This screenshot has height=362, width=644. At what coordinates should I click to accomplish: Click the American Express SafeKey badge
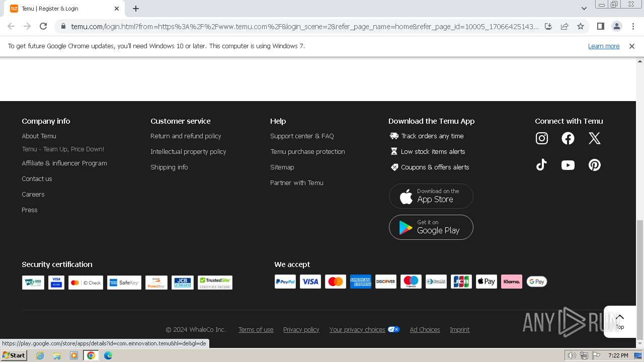pos(124,283)
